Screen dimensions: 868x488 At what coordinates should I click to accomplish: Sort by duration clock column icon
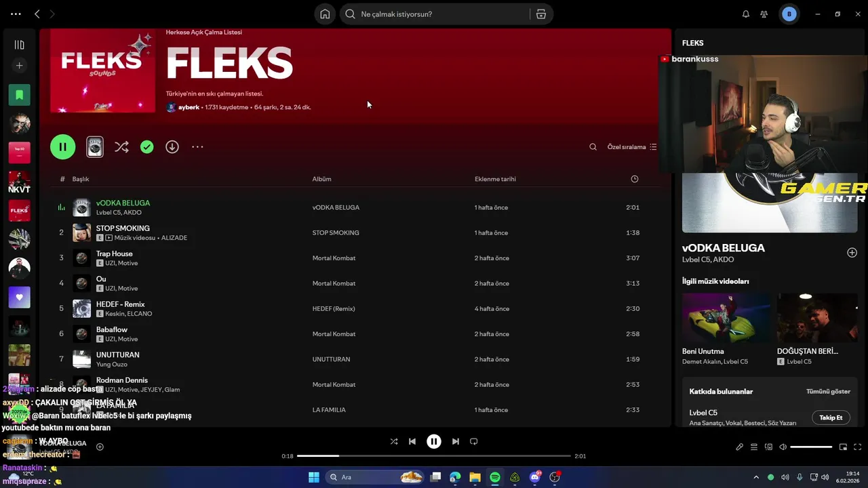tap(634, 179)
